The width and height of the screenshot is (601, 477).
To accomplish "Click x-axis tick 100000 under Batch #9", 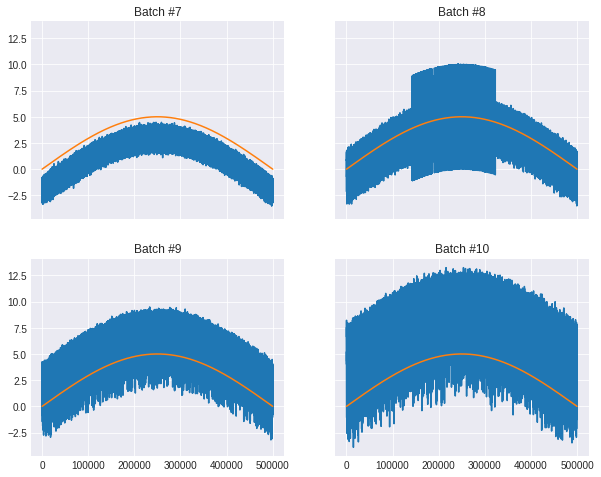I will tap(88, 466).
